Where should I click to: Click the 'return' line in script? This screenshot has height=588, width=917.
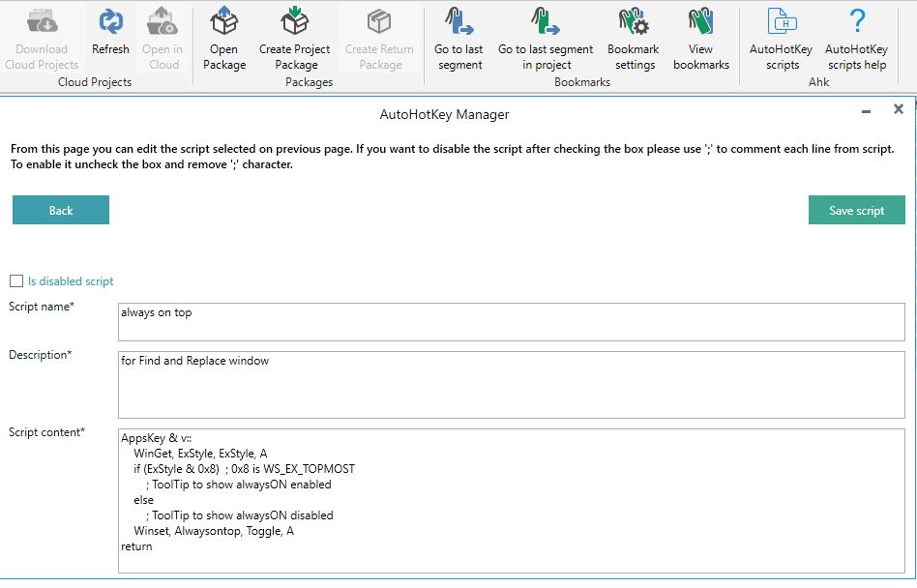point(136,546)
